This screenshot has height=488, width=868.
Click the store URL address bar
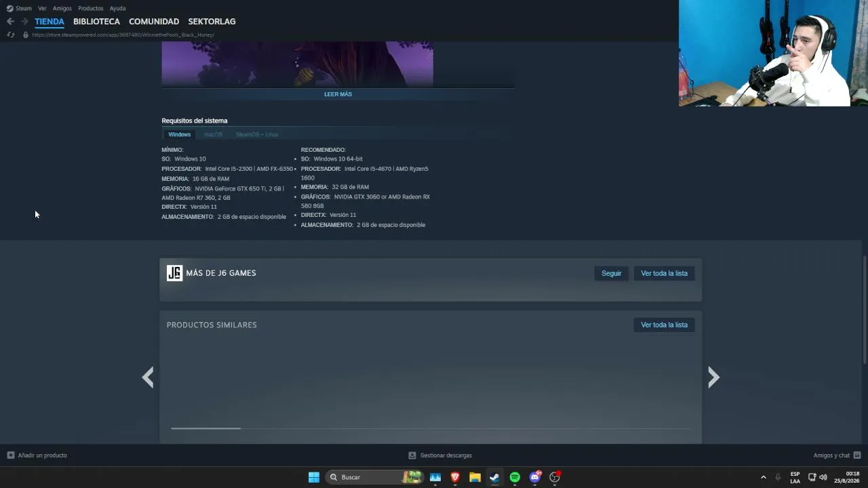tap(123, 35)
